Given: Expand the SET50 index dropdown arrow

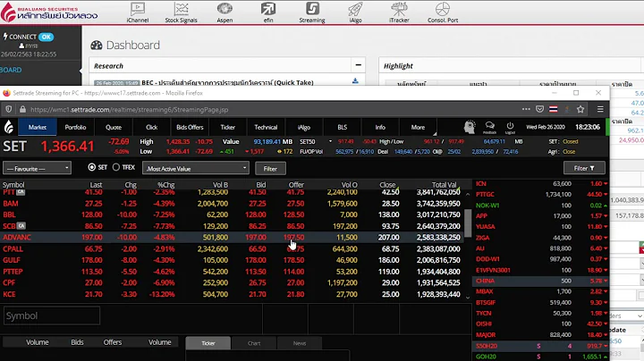Looking at the screenshot, I should click(x=330, y=141).
